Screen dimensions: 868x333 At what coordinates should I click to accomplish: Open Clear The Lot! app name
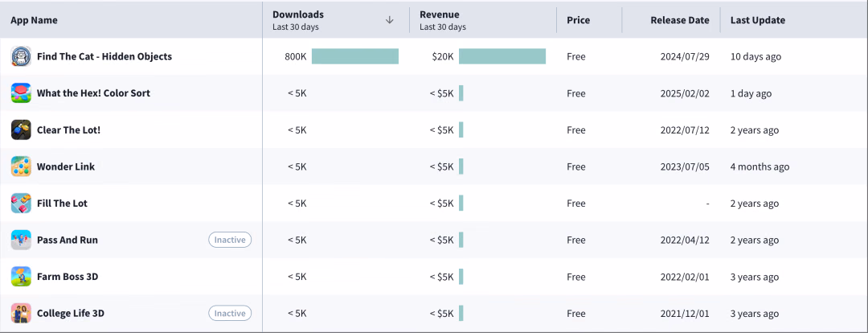[x=68, y=130]
